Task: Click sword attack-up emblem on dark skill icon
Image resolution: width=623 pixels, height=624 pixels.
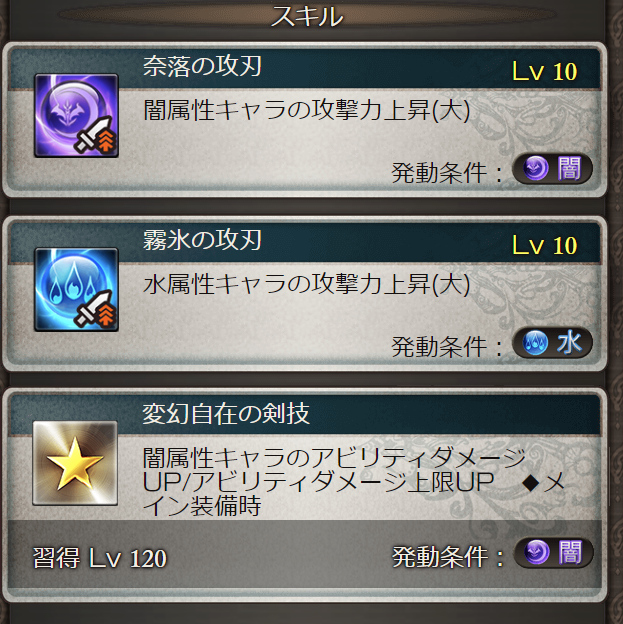Action: [96, 136]
